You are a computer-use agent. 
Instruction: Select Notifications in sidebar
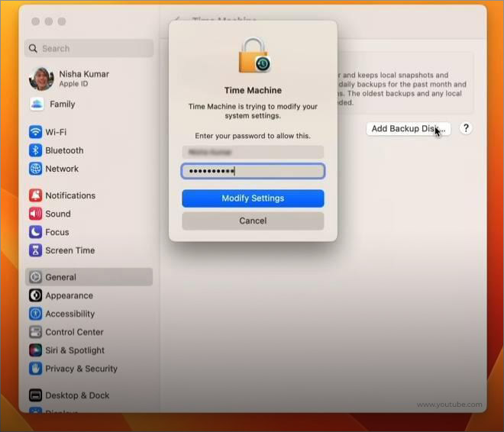tap(70, 195)
